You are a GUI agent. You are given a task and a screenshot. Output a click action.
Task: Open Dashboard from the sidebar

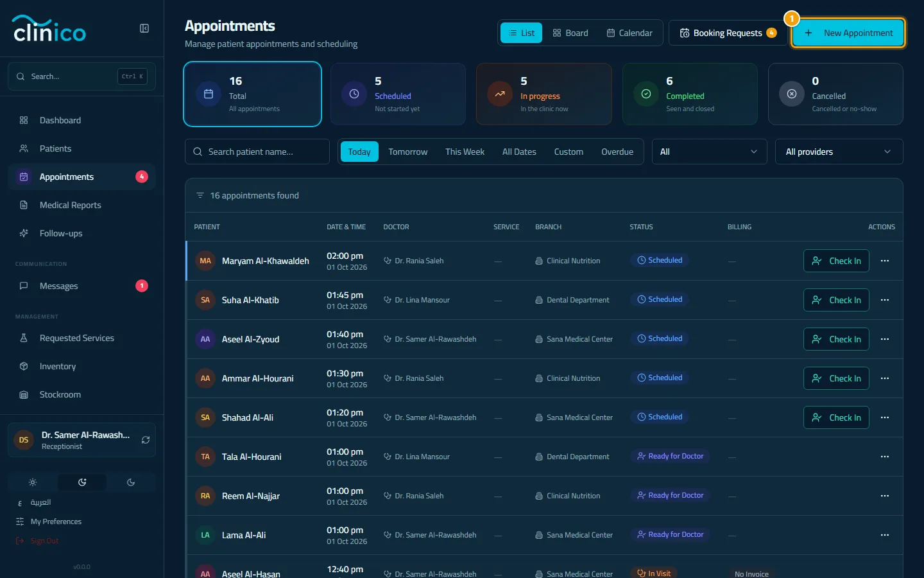point(81,120)
